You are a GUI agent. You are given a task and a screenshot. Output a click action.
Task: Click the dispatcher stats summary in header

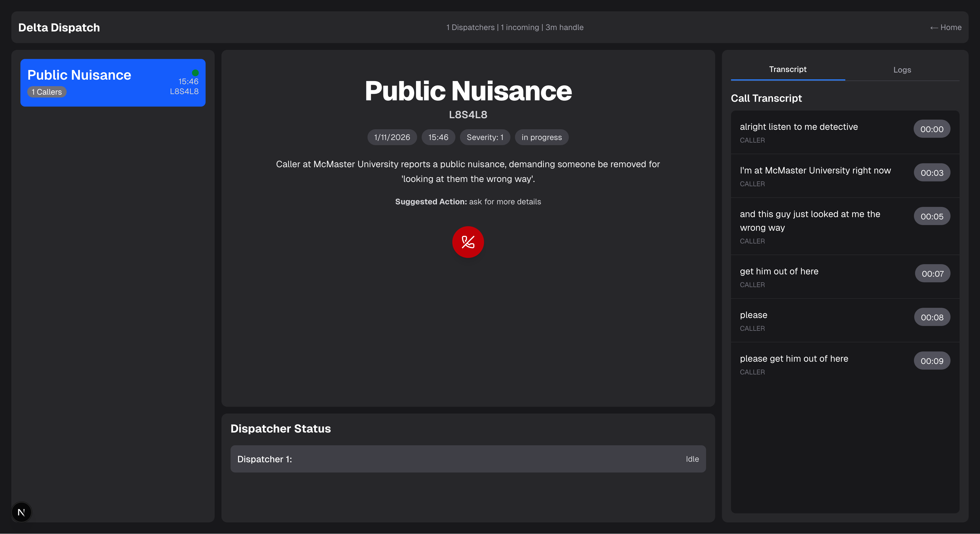point(514,27)
